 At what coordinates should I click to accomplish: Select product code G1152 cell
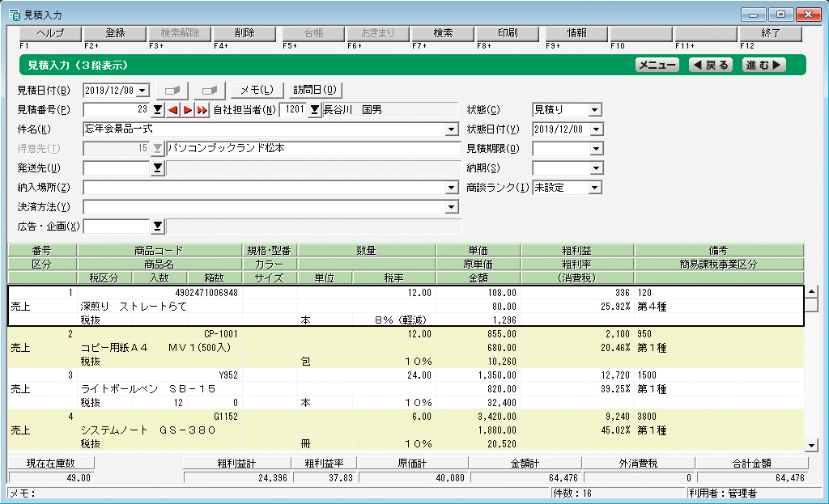tap(160, 417)
